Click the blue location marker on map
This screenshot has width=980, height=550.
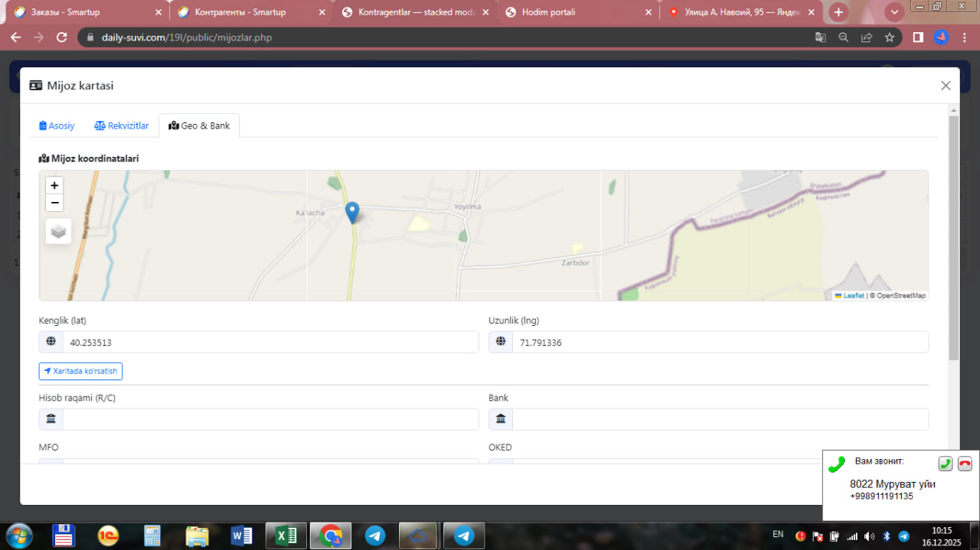352,212
